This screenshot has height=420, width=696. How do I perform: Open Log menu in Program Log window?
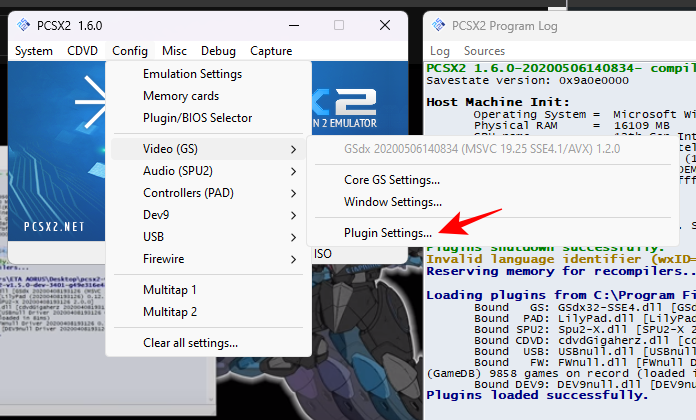click(439, 51)
